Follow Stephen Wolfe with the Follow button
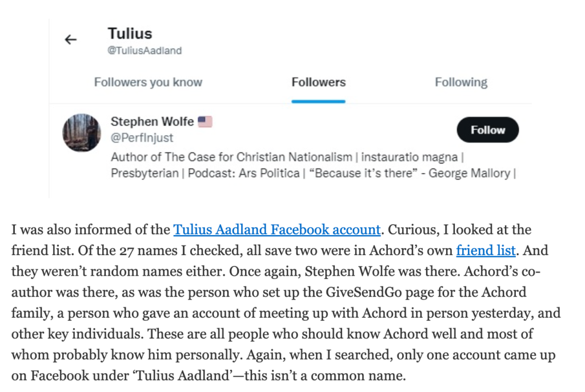Image resolution: width=585 pixels, height=392 pixels. click(x=488, y=130)
